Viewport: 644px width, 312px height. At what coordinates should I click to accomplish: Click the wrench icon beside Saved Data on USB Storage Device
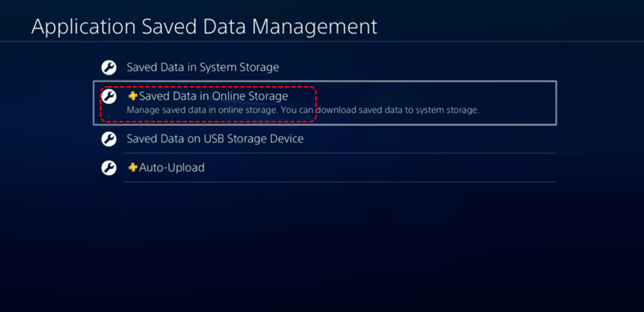point(109,139)
